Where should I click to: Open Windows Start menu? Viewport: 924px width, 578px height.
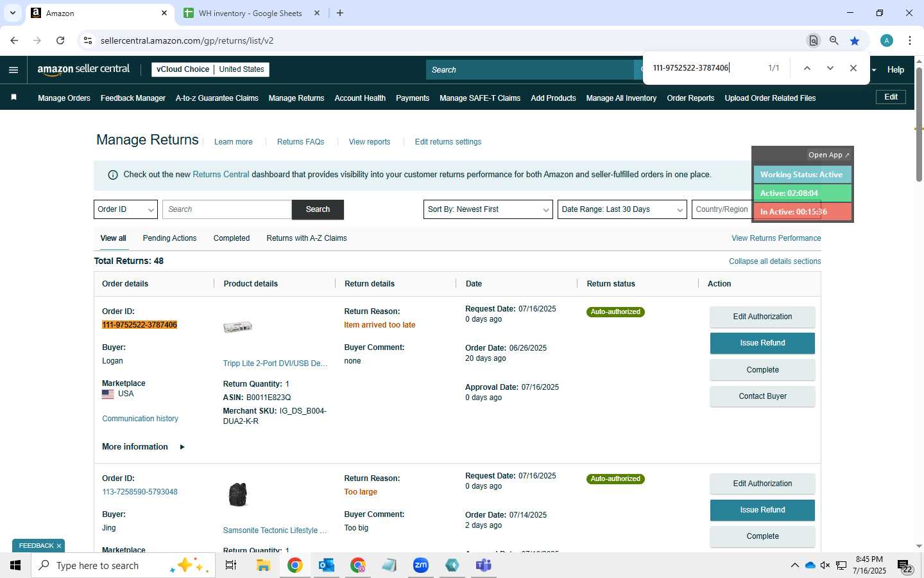[15, 565]
